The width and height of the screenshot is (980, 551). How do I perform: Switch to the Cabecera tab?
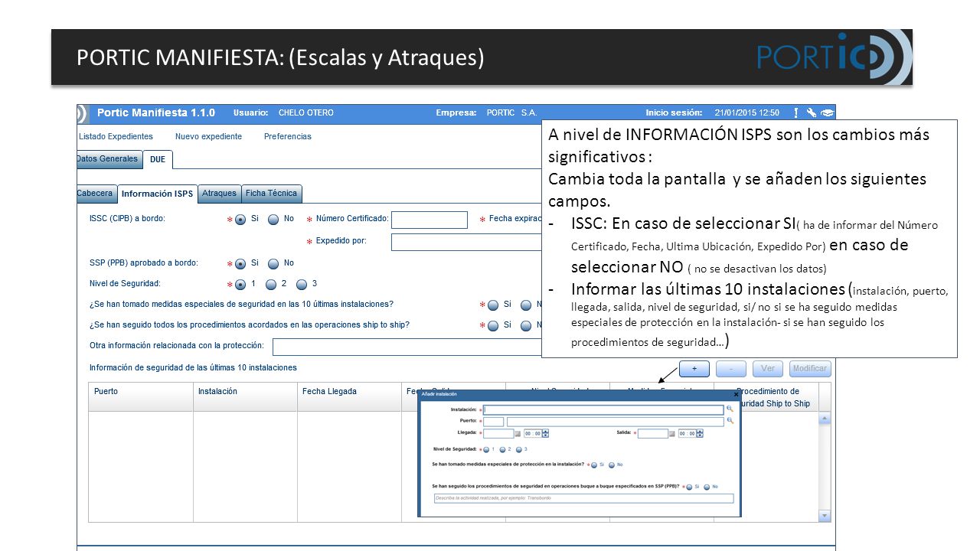(96, 194)
